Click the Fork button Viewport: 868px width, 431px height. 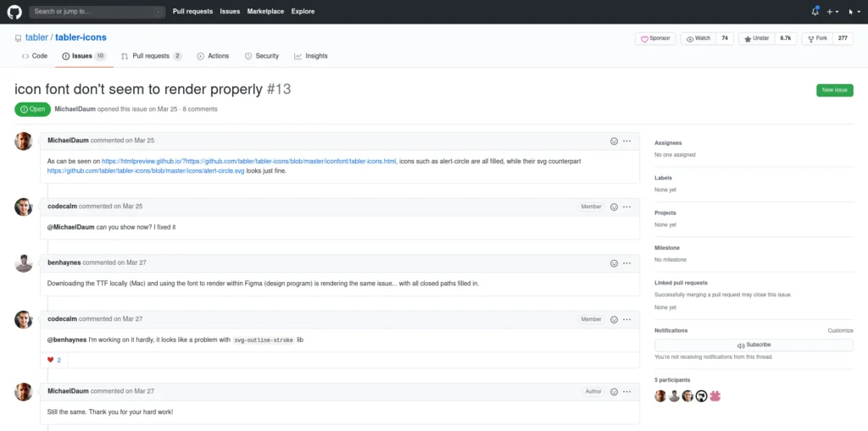[817, 39]
